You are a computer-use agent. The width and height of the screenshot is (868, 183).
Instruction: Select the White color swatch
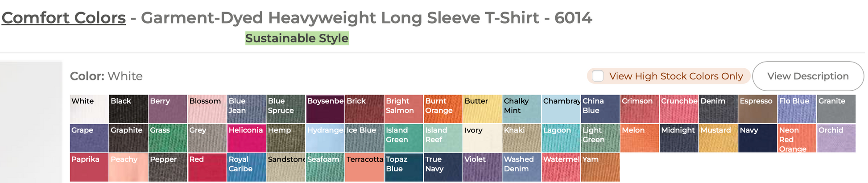point(89,109)
